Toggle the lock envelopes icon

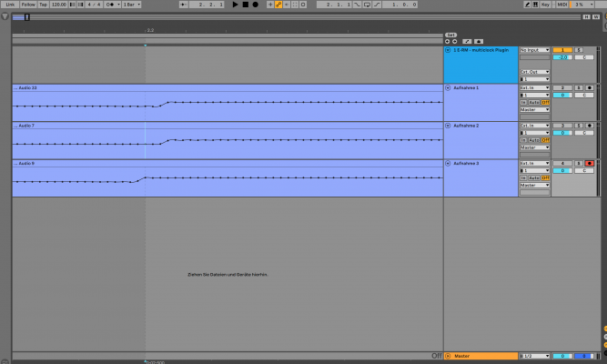479,42
